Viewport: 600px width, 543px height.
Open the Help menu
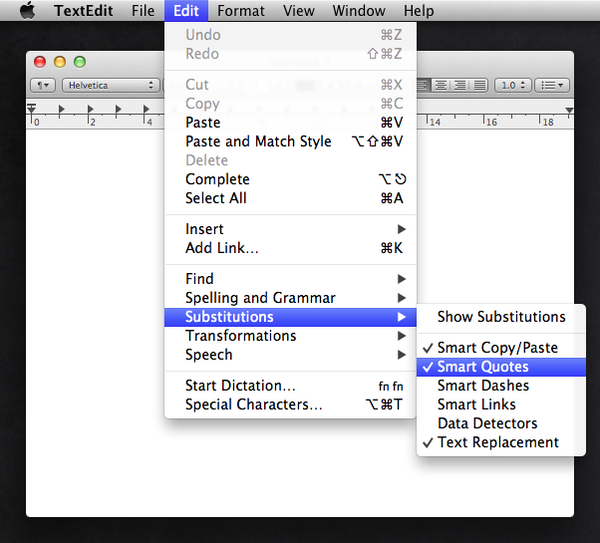[419, 11]
